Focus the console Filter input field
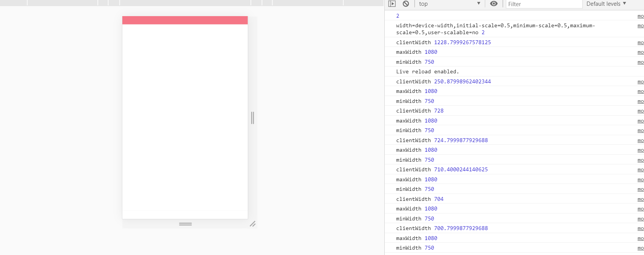The width and height of the screenshot is (644, 255). tap(544, 4)
